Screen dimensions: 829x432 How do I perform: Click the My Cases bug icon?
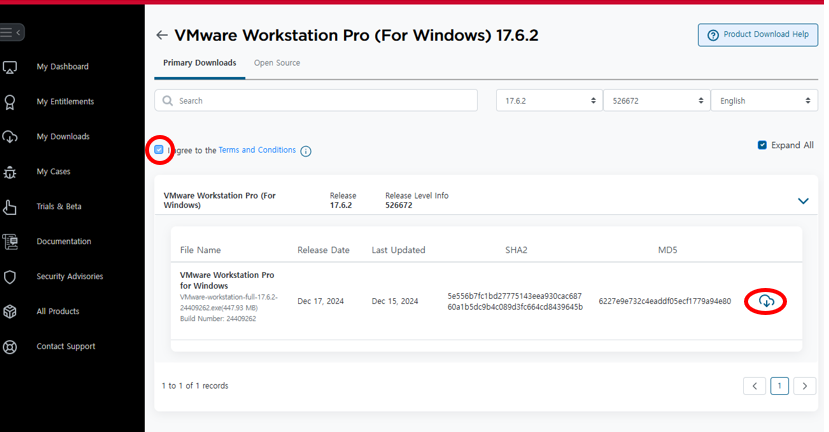[10, 172]
